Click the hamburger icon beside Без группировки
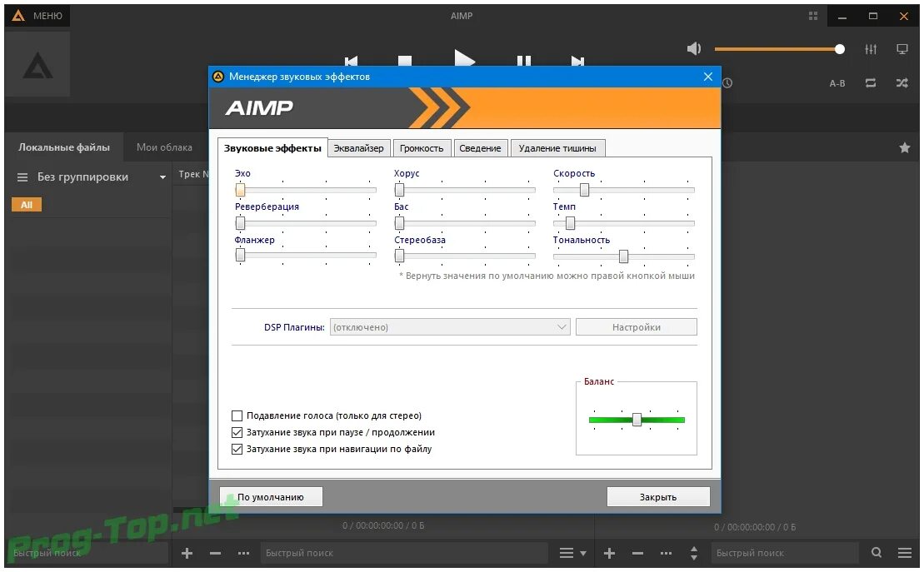 pos(22,177)
